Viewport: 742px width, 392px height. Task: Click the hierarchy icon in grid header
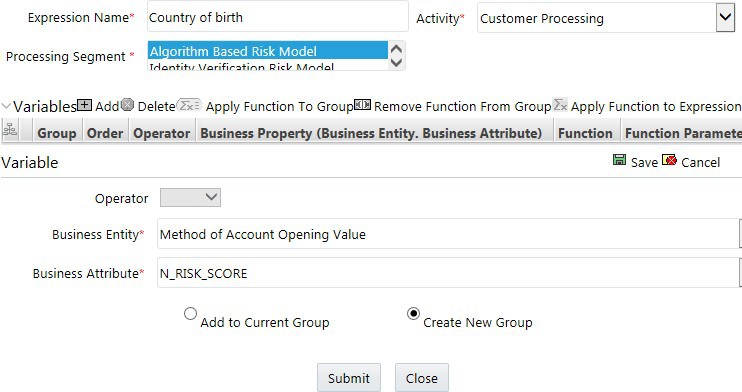coord(10,130)
